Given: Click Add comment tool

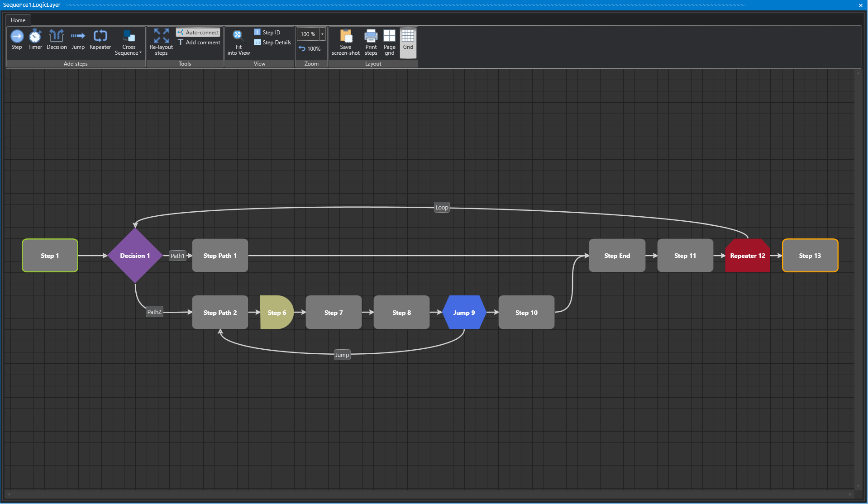Looking at the screenshot, I should 198,43.
